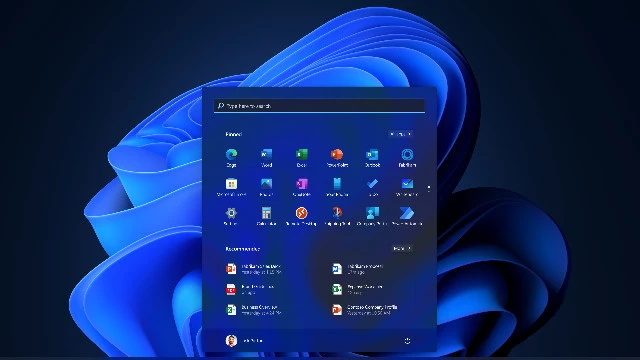
Task: Click the user account name
Action: [253, 341]
